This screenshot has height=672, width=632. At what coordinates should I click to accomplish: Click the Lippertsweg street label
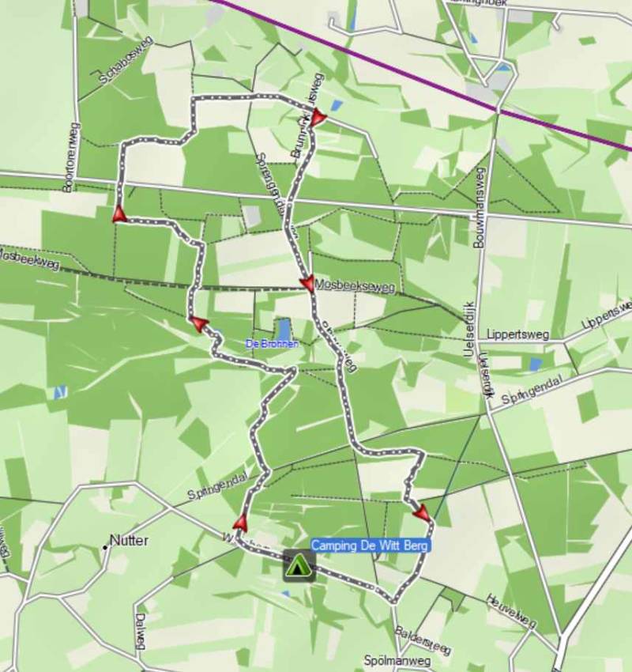(x=517, y=334)
